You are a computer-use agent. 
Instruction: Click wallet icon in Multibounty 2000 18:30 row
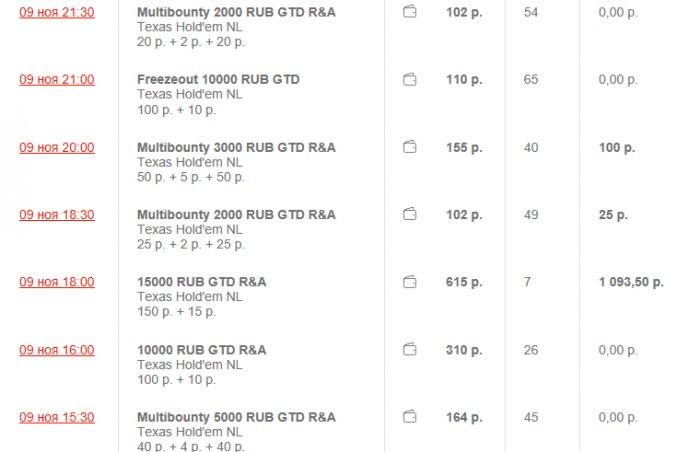[409, 214]
